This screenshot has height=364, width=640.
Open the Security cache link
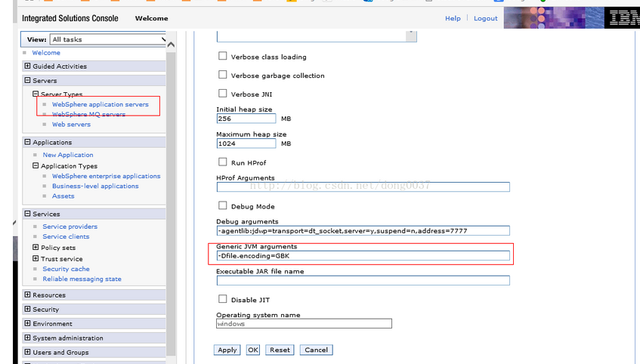pyautogui.click(x=66, y=269)
